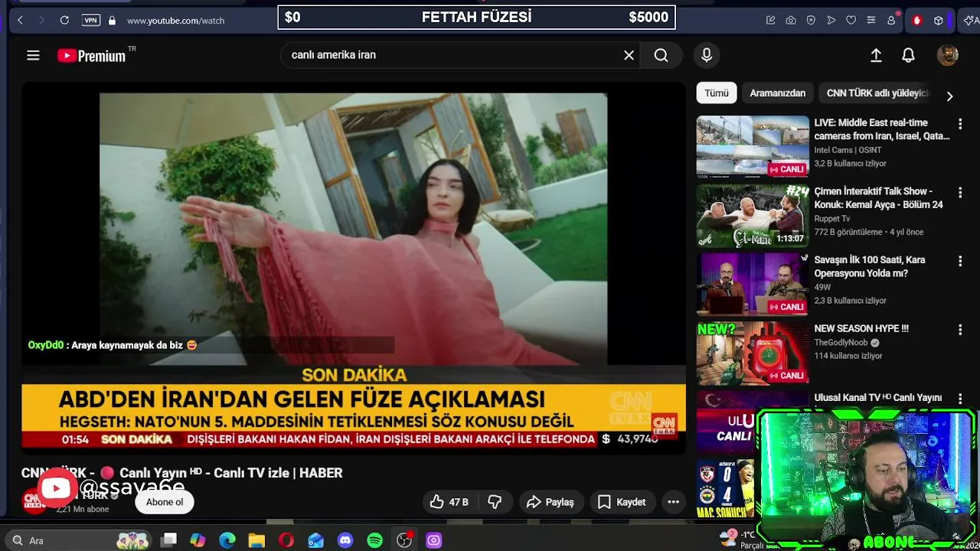Open the ad blocker shield icon

point(811,21)
